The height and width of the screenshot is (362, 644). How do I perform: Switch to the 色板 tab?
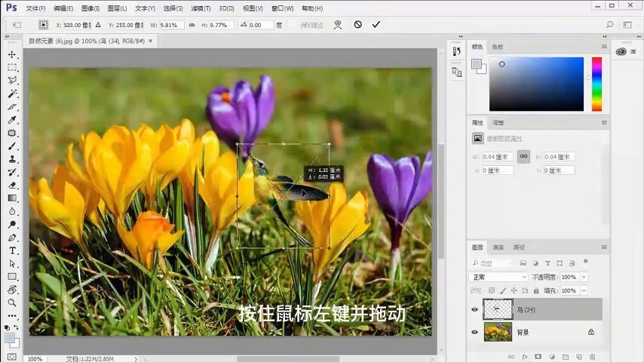click(x=497, y=47)
